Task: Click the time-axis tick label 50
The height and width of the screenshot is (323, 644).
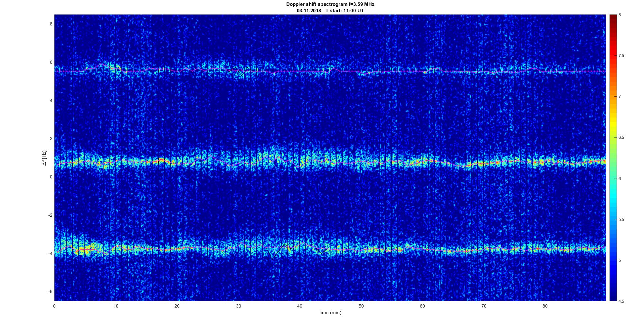Action: 361,306
